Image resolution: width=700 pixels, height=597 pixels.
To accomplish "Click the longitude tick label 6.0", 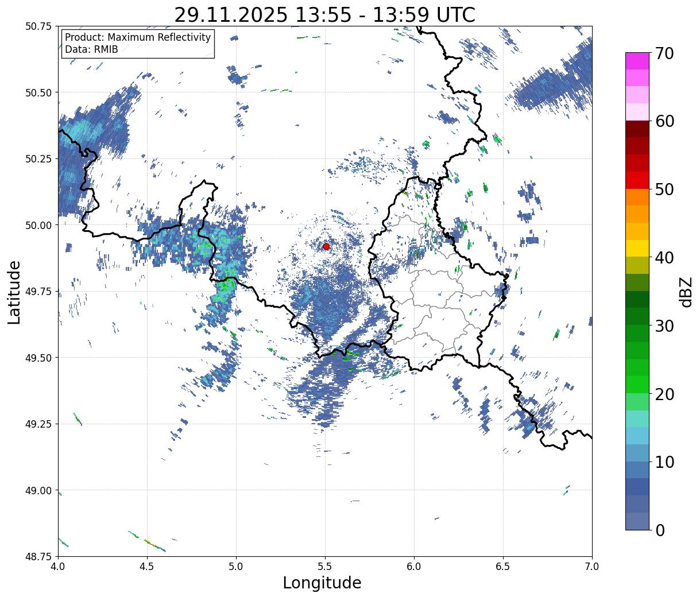I will pyautogui.click(x=414, y=566).
